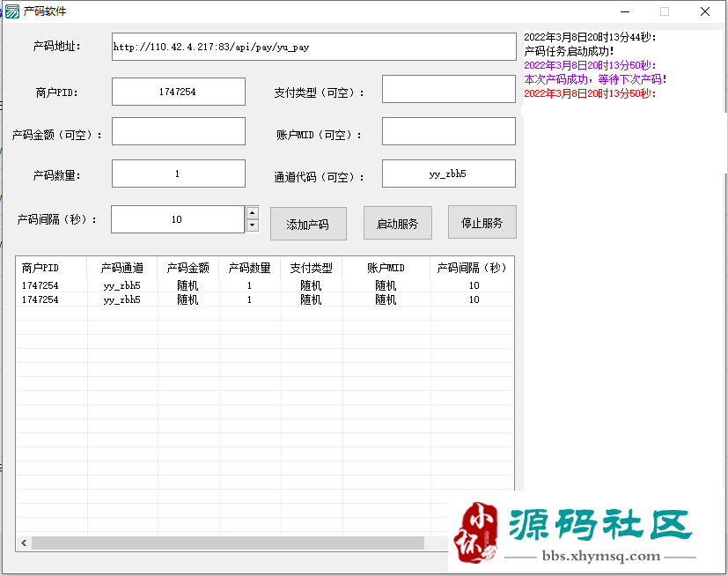Edit the 通道代码 field
The image size is (728, 576).
coord(448,174)
